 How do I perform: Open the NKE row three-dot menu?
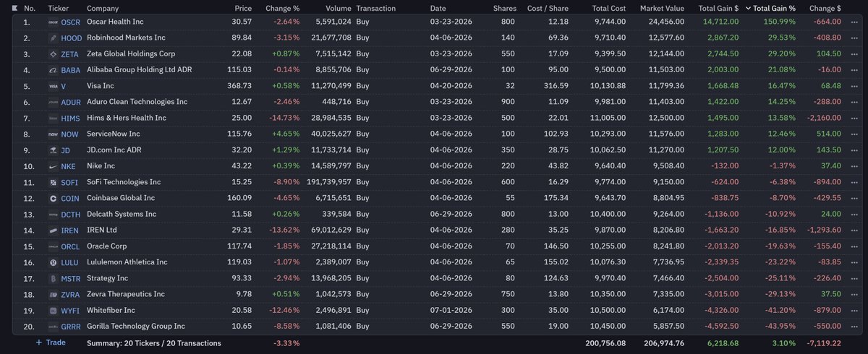coord(856,166)
